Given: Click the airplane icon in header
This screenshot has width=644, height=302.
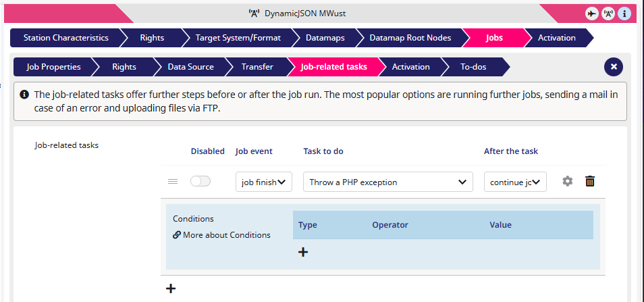Looking at the screenshot, I should tap(591, 14).
